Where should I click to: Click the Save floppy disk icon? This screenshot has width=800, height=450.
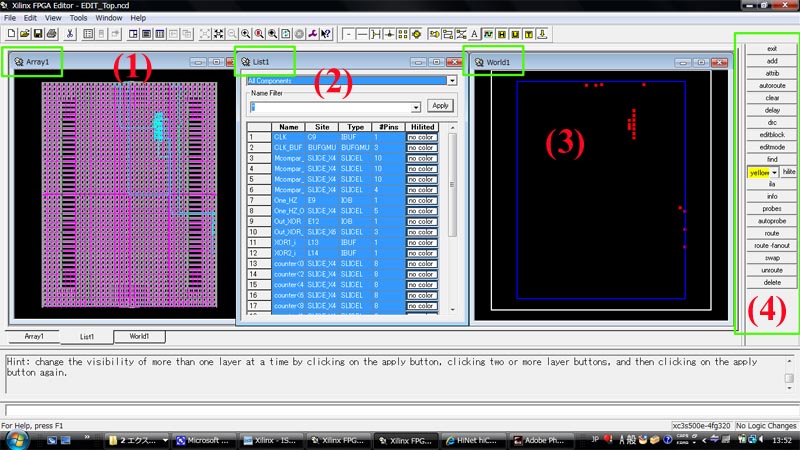coord(38,34)
